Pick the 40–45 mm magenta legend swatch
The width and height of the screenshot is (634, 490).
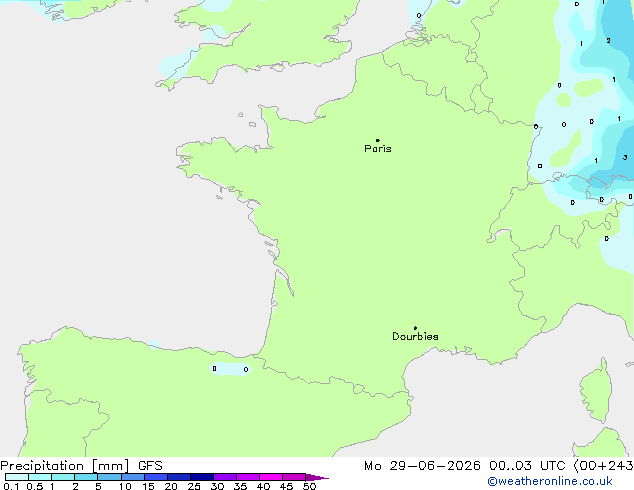pos(271,477)
